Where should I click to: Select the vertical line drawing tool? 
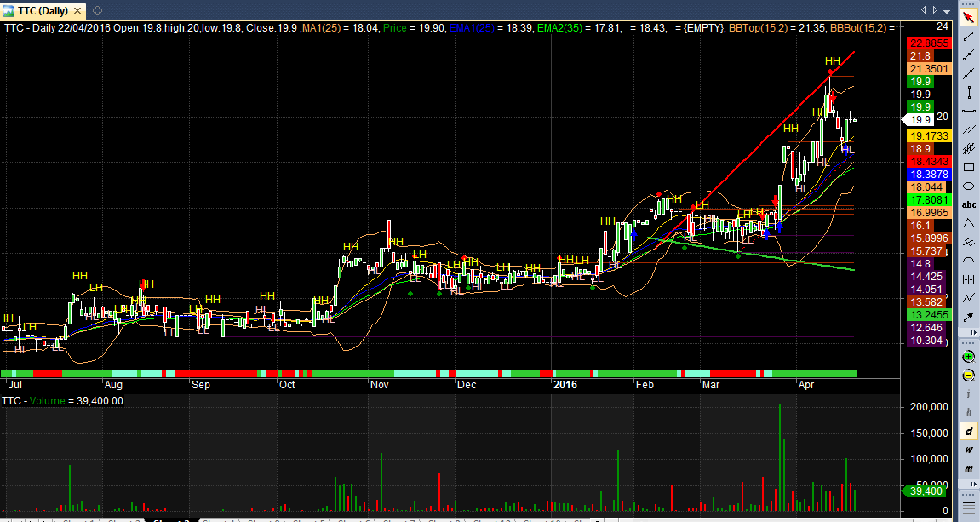[968, 93]
